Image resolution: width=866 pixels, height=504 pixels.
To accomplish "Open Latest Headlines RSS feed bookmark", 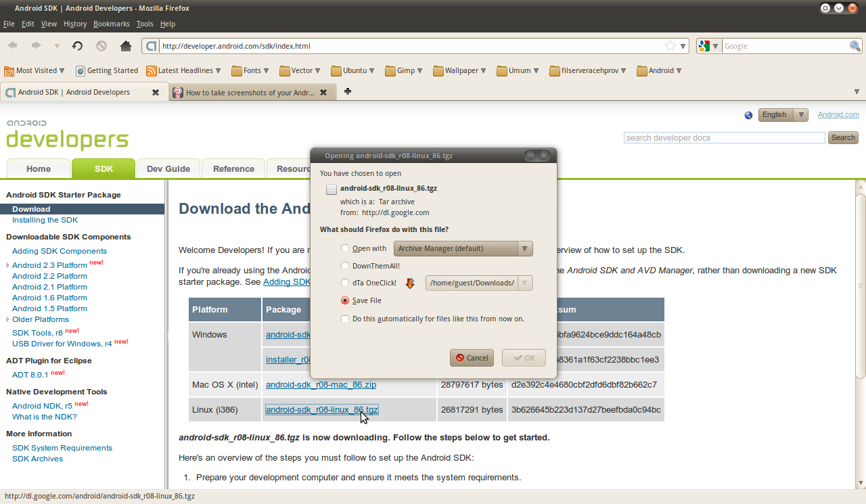I will click(x=185, y=70).
